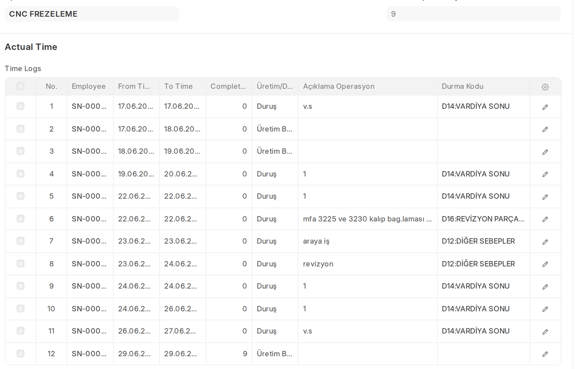Select the 'revizyon' description cell
This screenshot has width=588, height=369.
tap(367, 264)
